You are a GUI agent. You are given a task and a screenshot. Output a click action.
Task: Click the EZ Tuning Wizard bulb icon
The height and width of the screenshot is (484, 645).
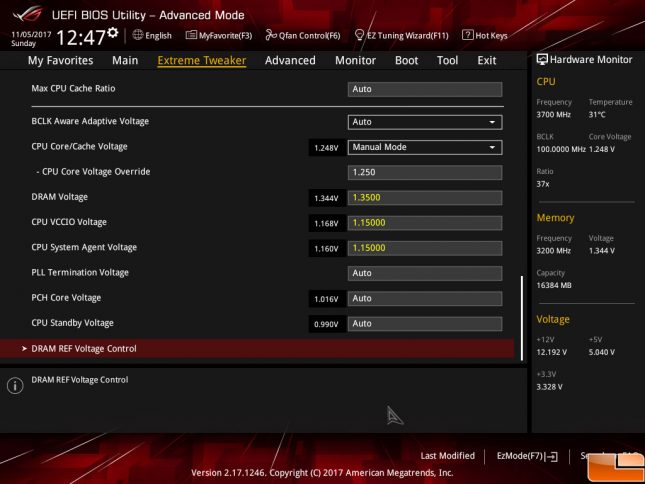(359, 35)
